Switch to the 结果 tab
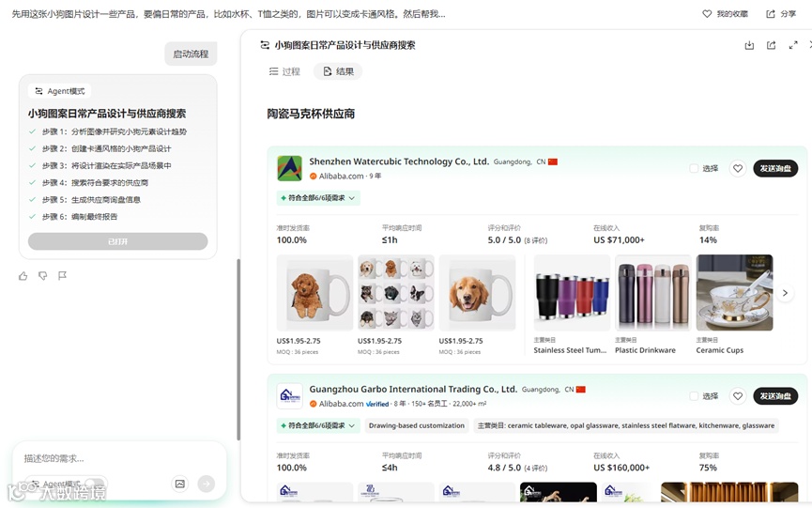The height and width of the screenshot is (508, 812). tap(338, 71)
